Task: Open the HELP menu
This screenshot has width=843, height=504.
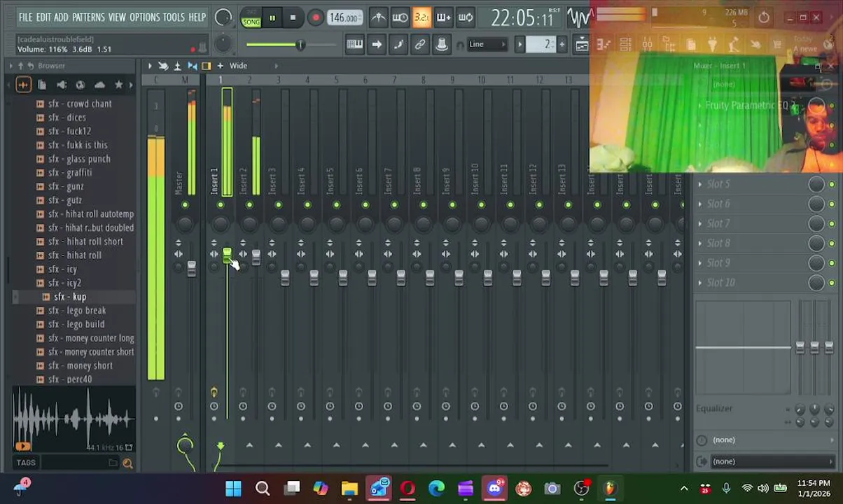Action: click(197, 17)
